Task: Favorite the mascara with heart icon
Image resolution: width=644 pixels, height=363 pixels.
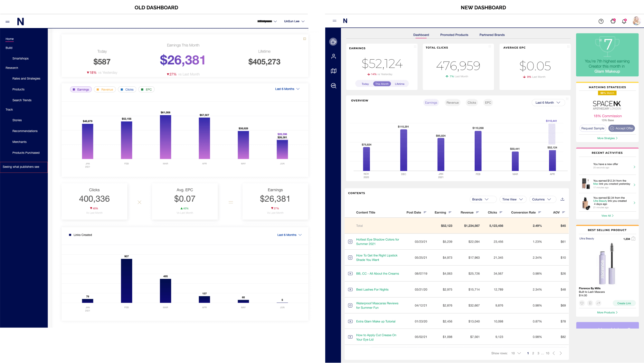Action: (582, 303)
